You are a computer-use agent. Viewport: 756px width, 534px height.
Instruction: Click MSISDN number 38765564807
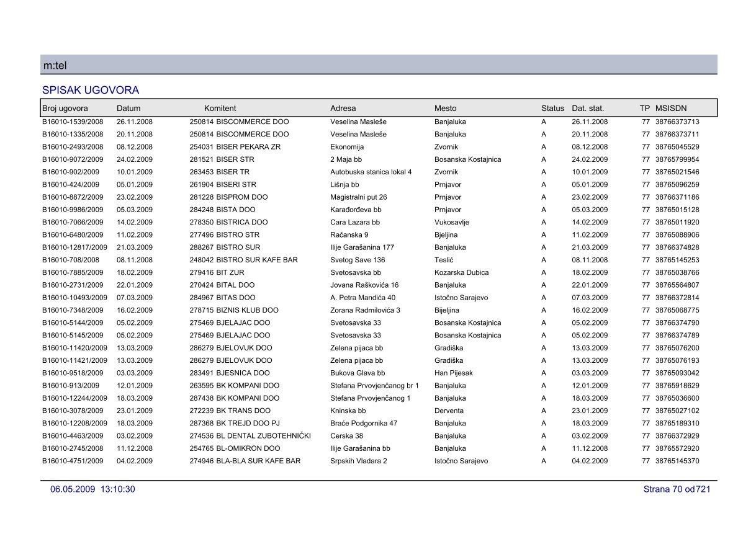pos(677,285)
